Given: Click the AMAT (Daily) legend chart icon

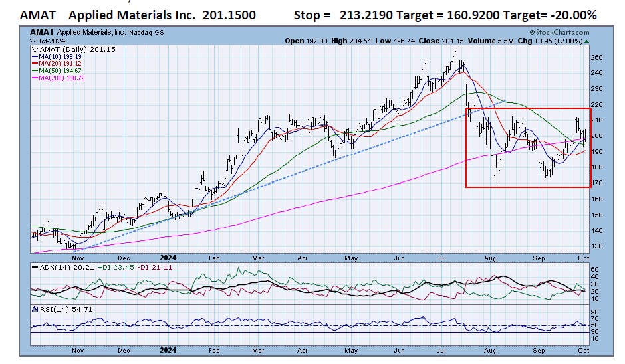Looking at the screenshot, I should [x=34, y=50].
